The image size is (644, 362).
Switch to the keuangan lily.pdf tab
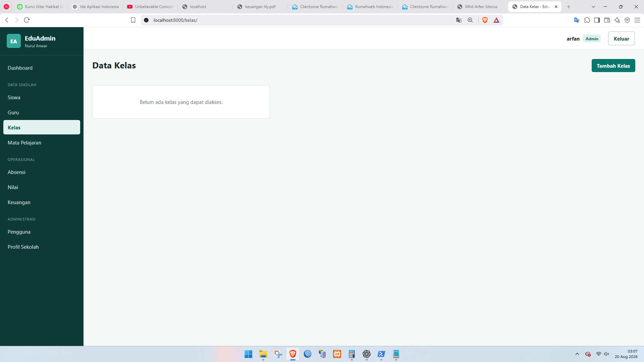260,7
